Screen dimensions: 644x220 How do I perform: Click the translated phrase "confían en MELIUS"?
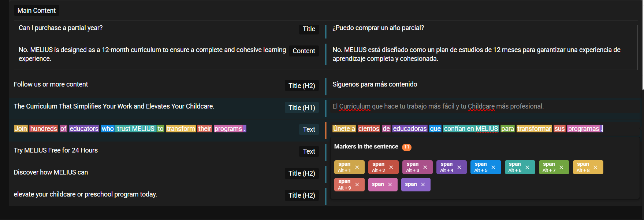[x=471, y=129]
